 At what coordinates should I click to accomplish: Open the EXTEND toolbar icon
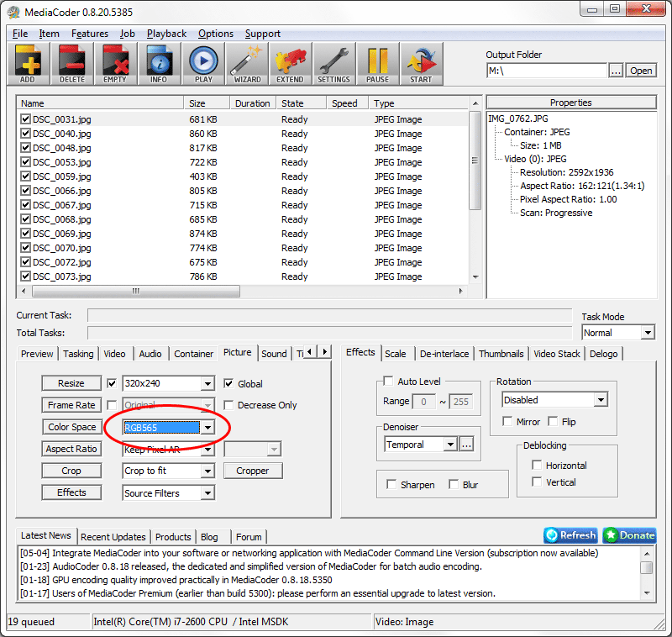pos(290,63)
